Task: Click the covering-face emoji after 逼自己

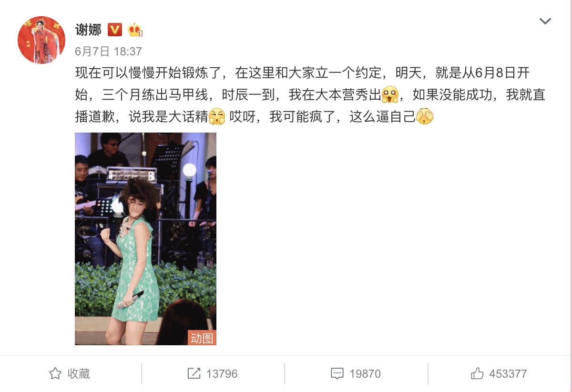Action: [x=425, y=116]
